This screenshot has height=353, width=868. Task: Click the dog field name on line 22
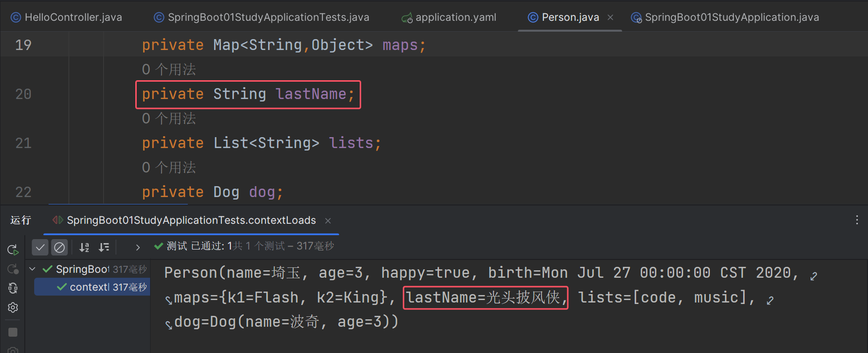click(x=262, y=192)
